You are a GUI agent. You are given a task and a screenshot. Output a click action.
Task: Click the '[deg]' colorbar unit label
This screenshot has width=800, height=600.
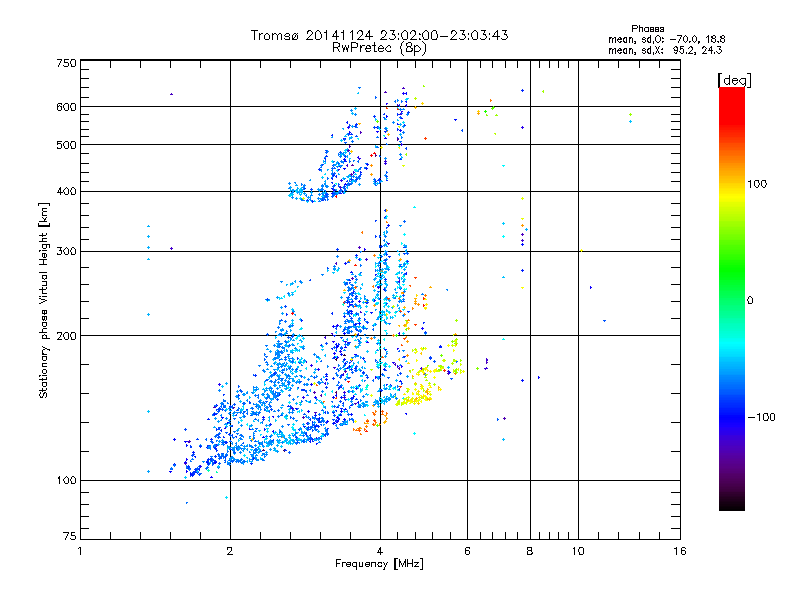coord(734,81)
